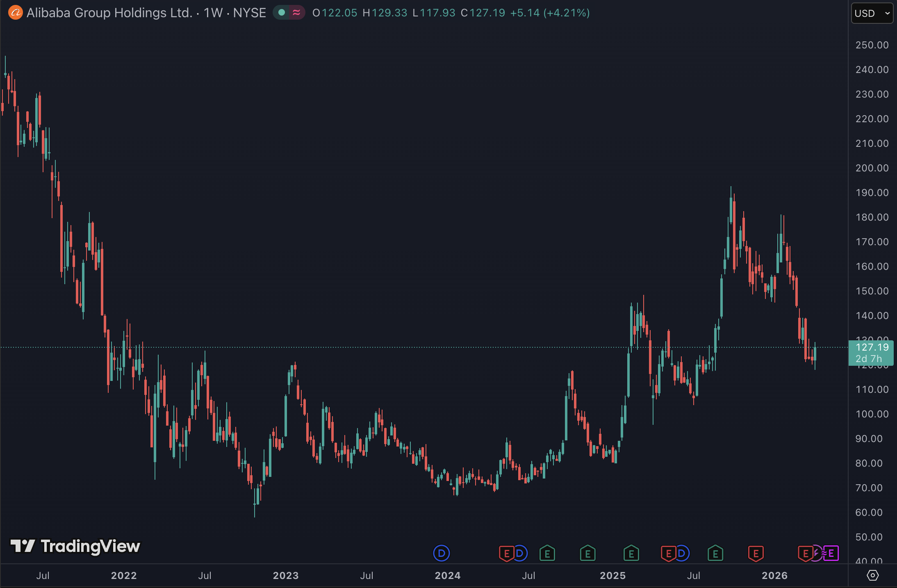Click the 127.19 current price axis label
Screen dimensions: 897x588
pyautogui.click(x=872, y=347)
